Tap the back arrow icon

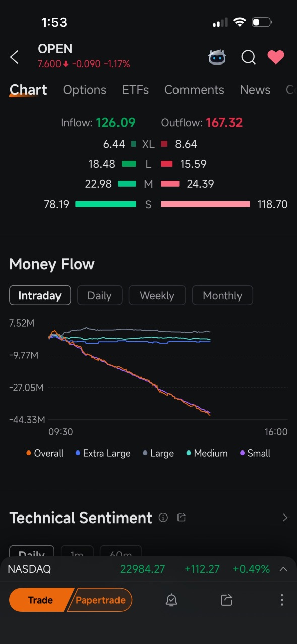(14, 57)
